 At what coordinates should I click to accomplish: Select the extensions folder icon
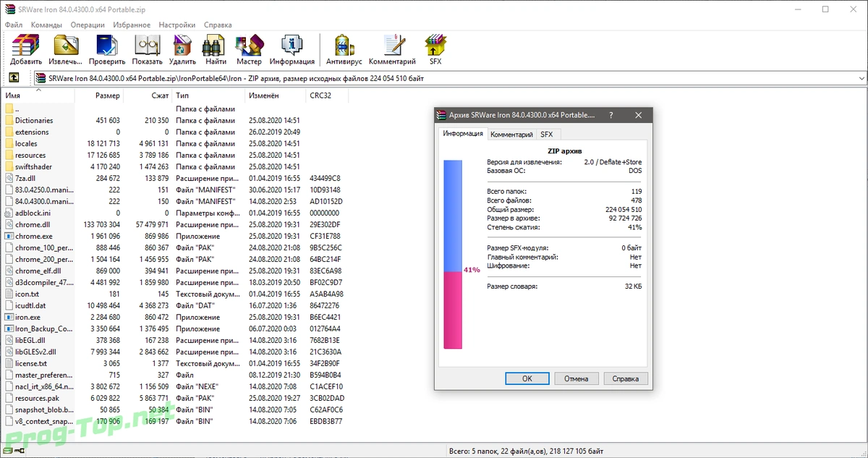click(x=9, y=132)
